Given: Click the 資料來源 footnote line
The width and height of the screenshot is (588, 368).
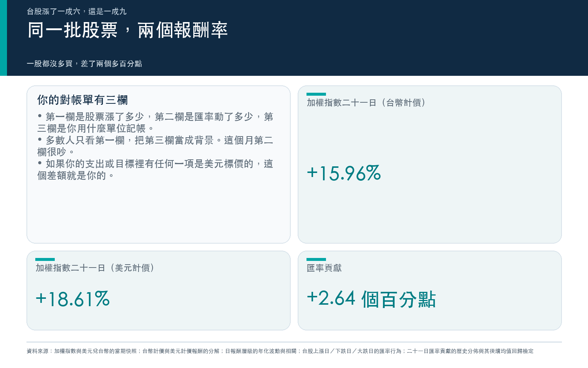Looking at the screenshot, I should pos(280,351).
